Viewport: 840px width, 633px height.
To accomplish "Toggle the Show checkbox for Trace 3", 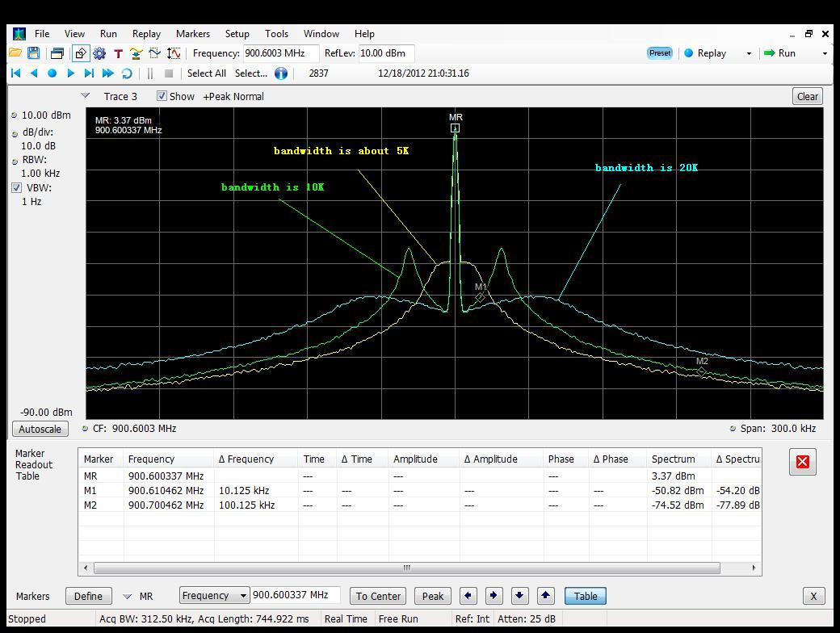I will tap(162, 96).
